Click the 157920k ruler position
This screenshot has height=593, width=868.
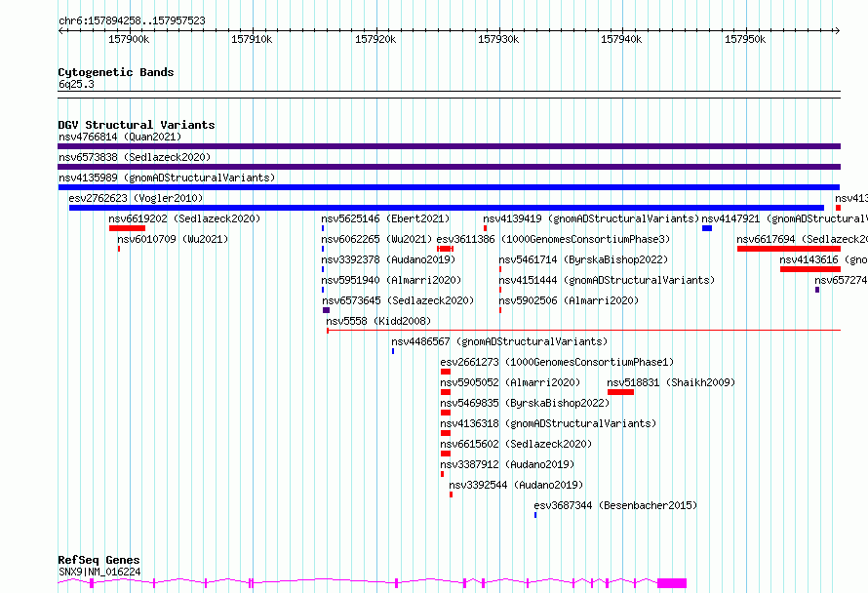pos(375,39)
